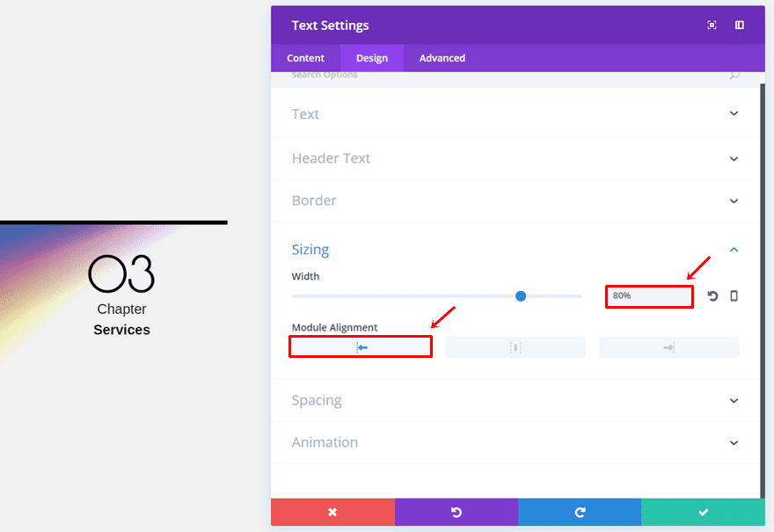Click the Width value field showing 80%
This screenshot has width=774, height=532.
[x=650, y=296]
